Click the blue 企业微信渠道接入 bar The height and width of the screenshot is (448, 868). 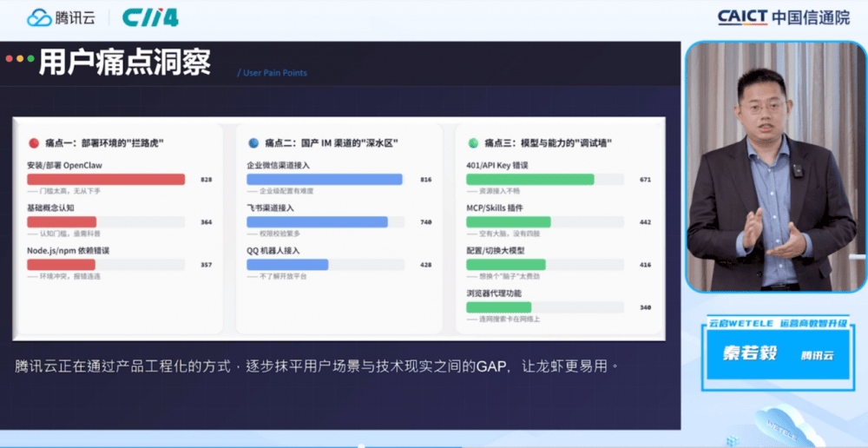(325, 180)
